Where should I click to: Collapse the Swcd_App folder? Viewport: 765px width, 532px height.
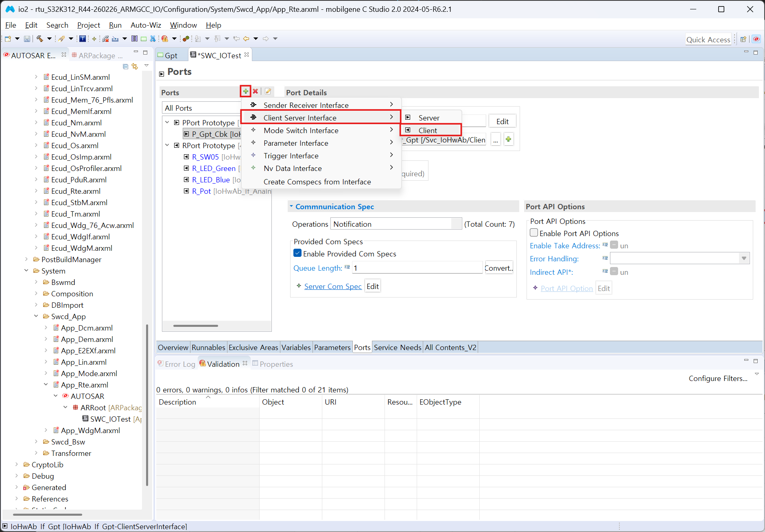click(36, 316)
